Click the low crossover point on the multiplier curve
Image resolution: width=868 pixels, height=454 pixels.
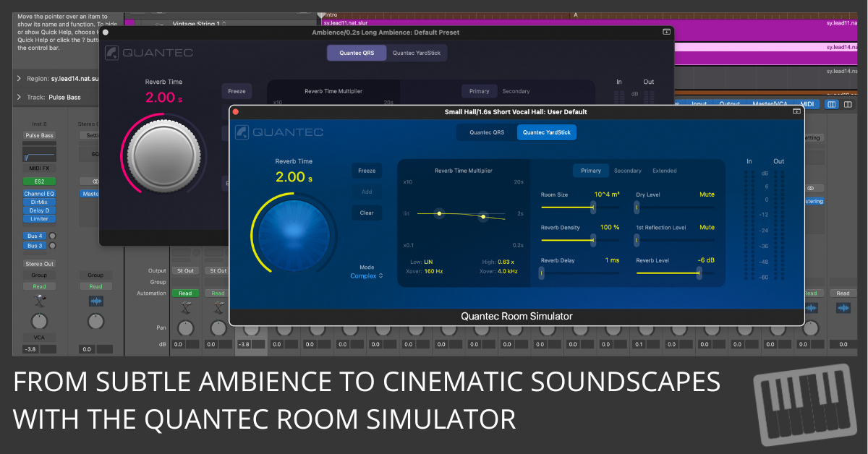click(x=438, y=213)
